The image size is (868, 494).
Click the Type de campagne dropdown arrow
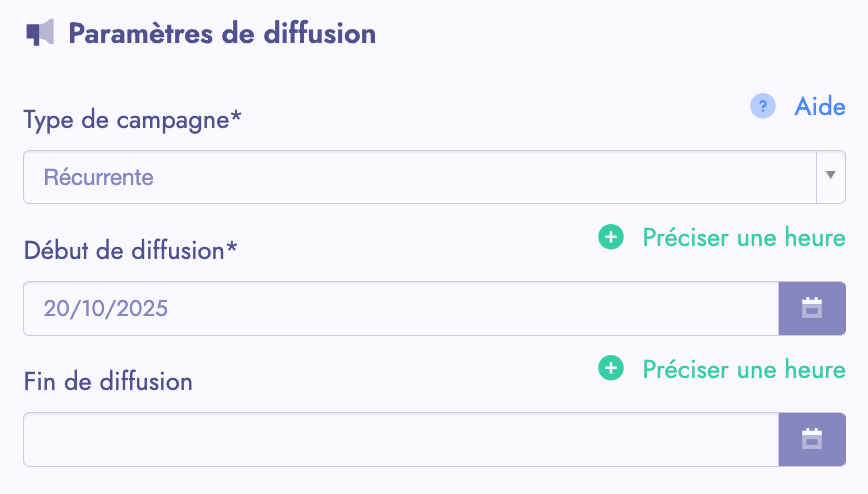click(x=831, y=177)
